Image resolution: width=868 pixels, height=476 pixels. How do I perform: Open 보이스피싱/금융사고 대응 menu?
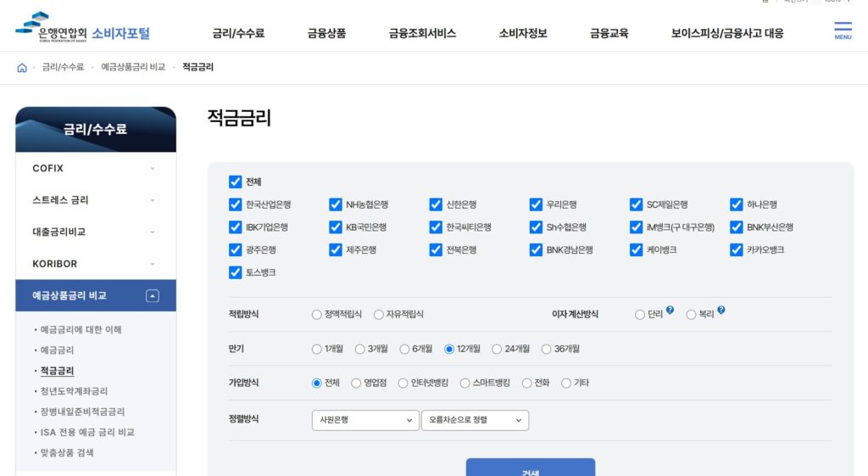coord(727,33)
